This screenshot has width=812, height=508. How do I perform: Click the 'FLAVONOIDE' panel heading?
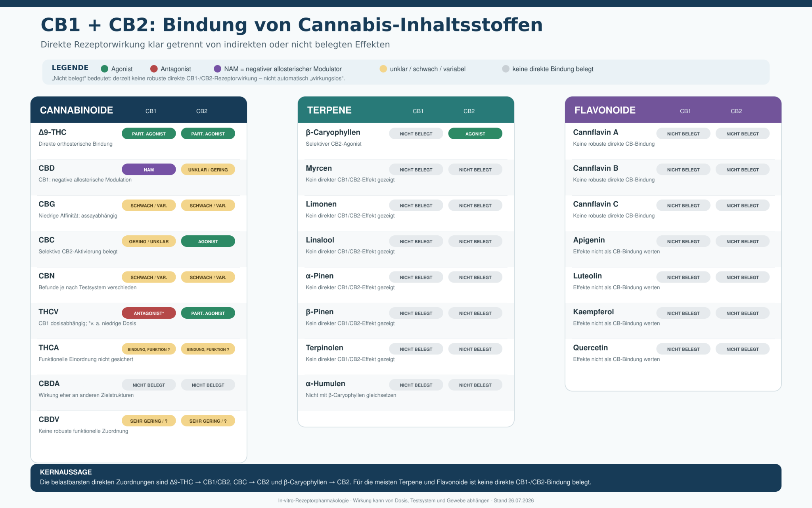(605, 110)
